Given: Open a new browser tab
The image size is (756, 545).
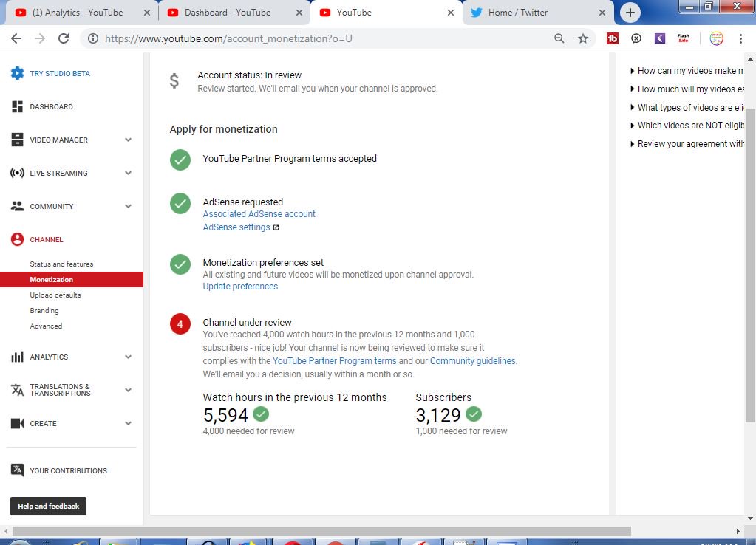Looking at the screenshot, I should pos(630,13).
